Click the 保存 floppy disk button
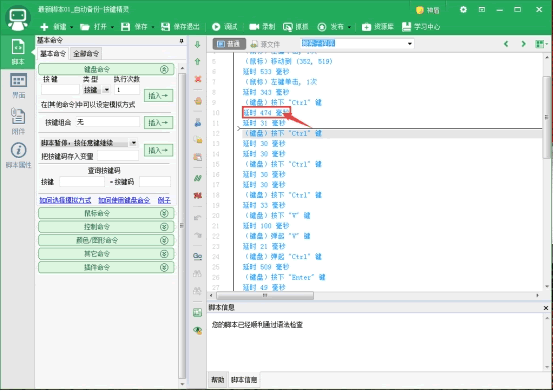This screenshot has width=553, height=391. click(134, 27)
